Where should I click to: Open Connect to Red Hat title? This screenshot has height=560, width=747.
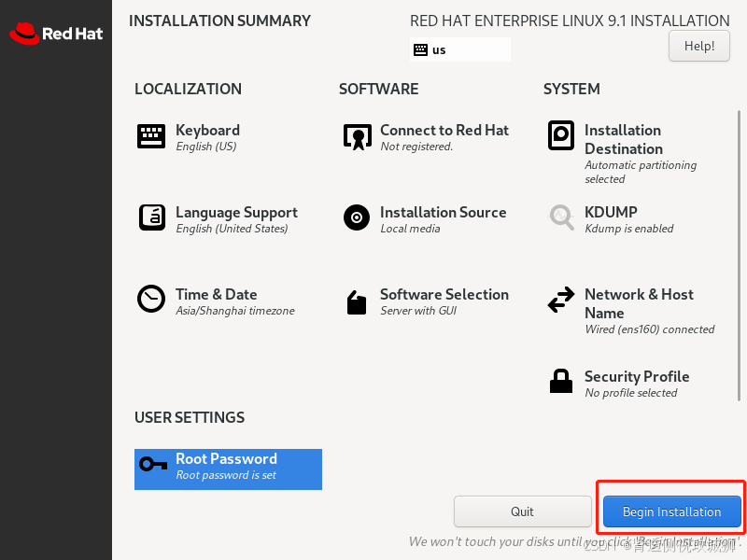coord(444,130)
